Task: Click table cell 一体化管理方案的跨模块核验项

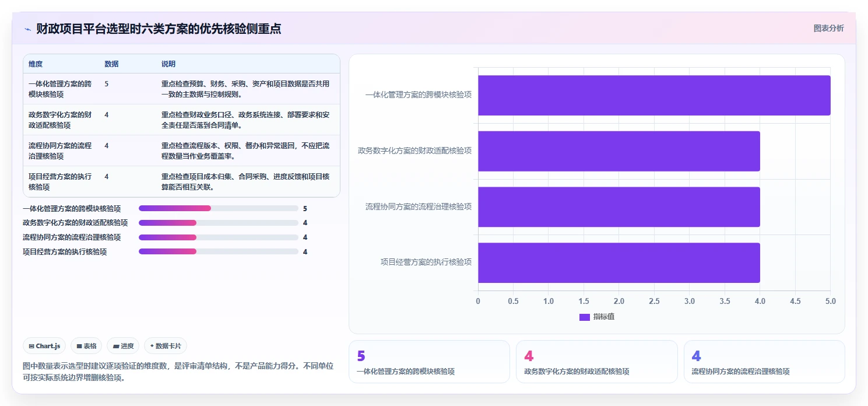Action: [61, 89]
